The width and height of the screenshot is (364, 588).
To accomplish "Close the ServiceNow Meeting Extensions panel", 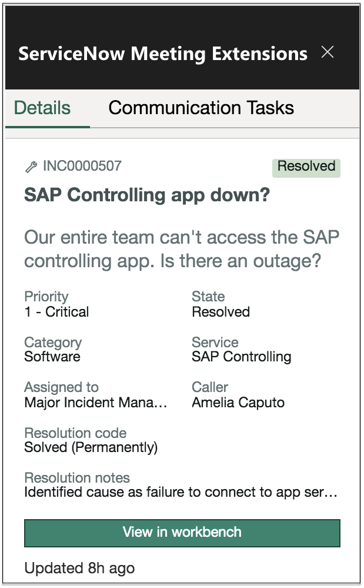I will point(328,52).
